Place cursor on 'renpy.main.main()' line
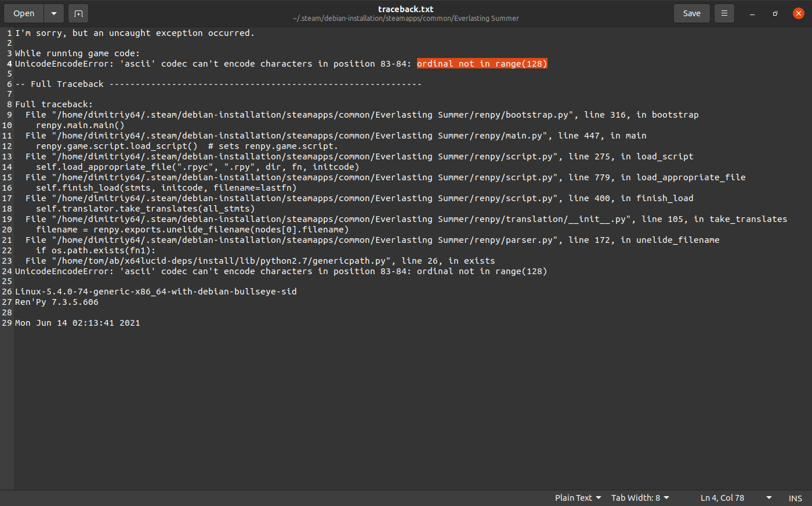 coord(80,125)
